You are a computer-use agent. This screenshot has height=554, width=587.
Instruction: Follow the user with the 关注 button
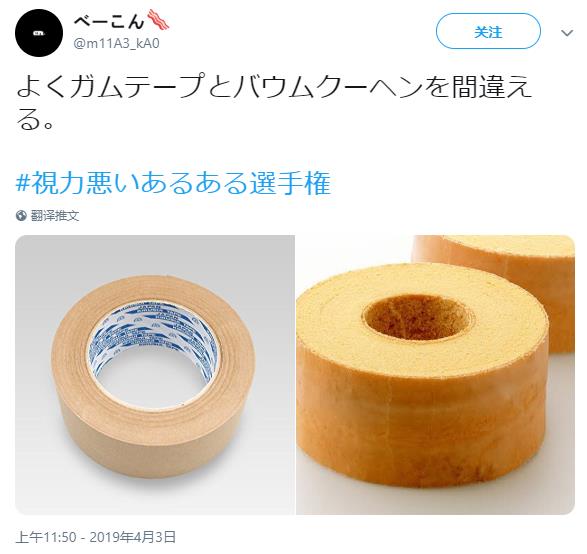tap(488, 31)
